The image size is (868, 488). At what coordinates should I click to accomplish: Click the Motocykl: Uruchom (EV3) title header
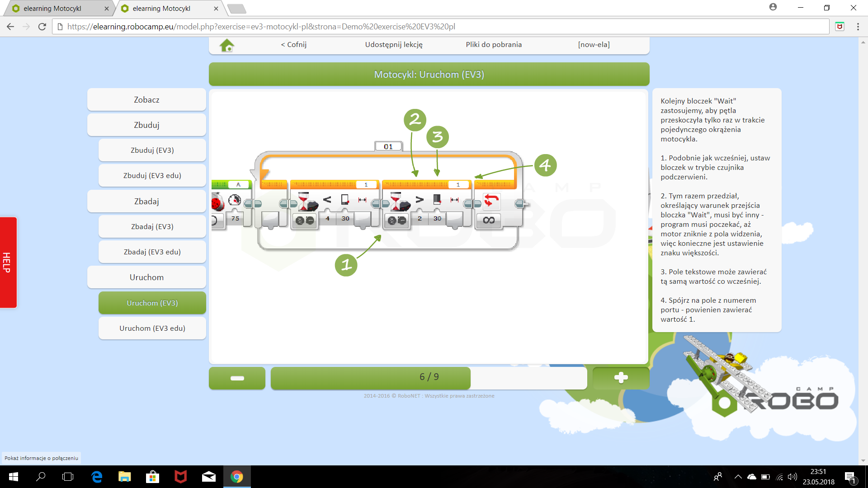coord(429,75)
